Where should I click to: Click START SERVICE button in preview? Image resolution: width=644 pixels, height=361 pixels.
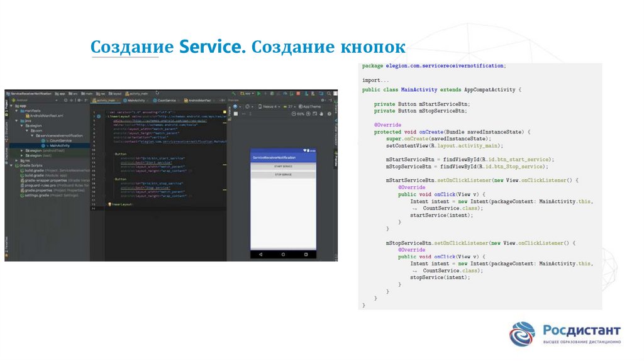pyautogui.click(x=283, y=166)
